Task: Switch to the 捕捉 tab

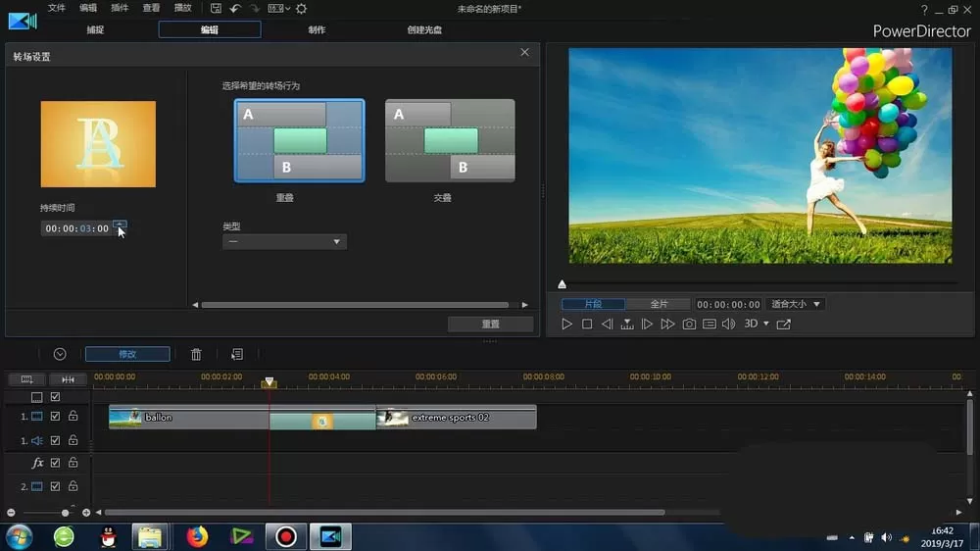Action: (x=95, y=29)
